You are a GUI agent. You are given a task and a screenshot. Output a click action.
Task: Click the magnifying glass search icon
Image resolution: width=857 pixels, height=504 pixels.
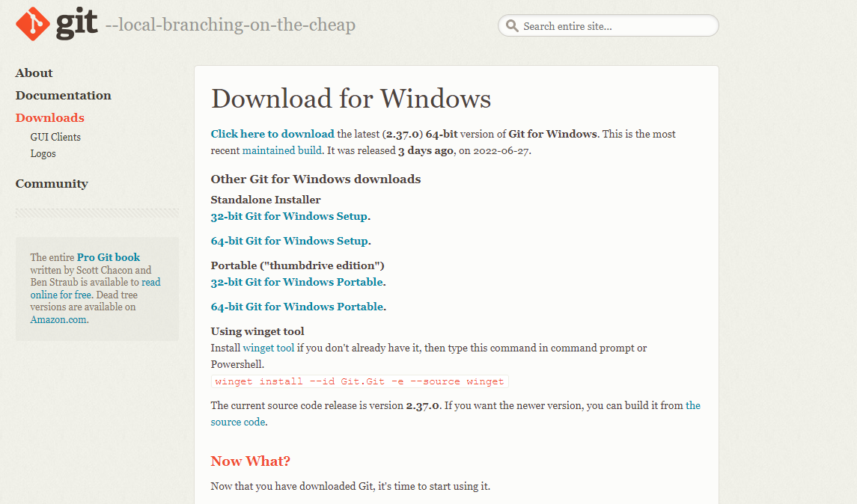pos(512,25)
